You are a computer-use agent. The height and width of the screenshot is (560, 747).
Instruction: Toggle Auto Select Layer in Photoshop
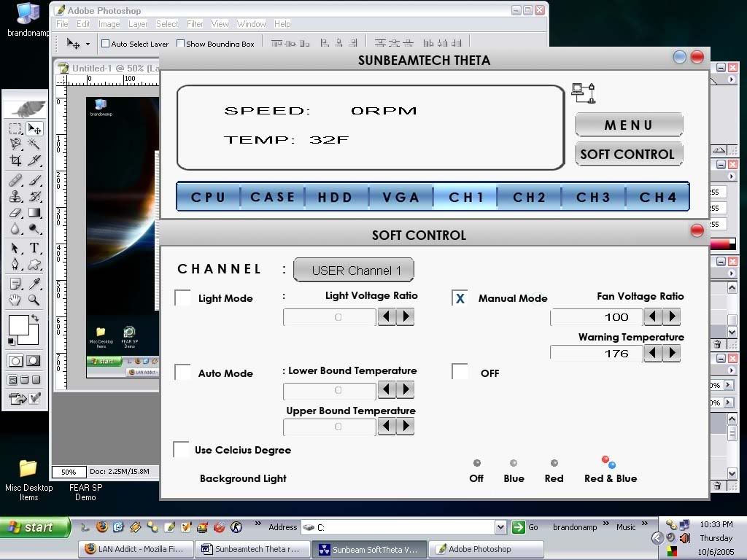105,44
